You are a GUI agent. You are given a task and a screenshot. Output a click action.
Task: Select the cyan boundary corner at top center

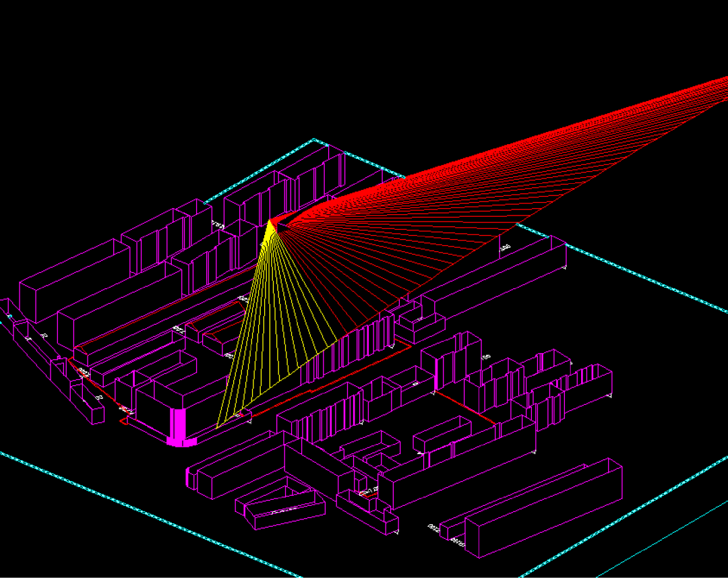coord(313,140)
